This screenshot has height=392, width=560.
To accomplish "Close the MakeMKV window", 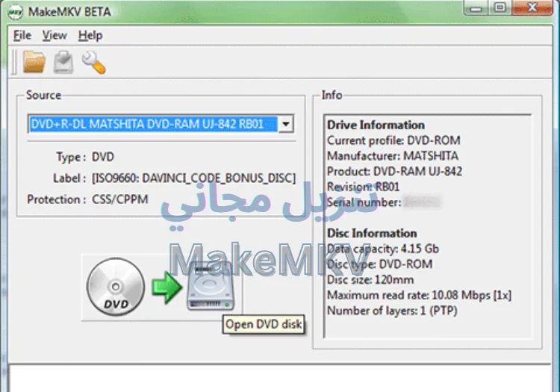I will pos(532,8).
